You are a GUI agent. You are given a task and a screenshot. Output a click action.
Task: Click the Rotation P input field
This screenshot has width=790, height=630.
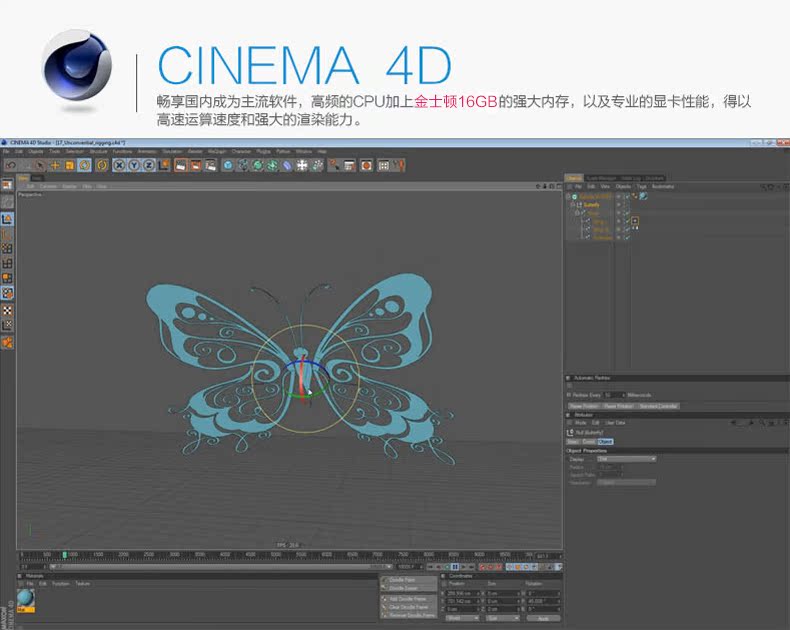[543, 602]
